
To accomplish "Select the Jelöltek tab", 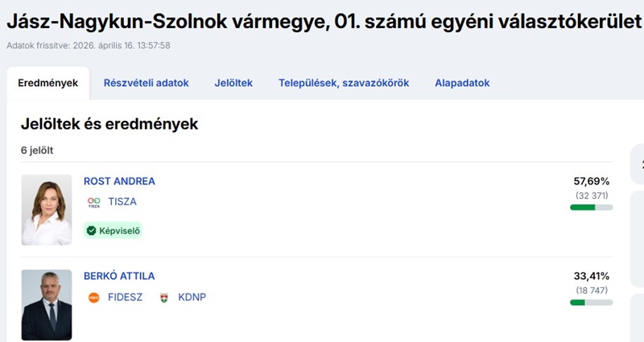I will (x=233, y=83).
